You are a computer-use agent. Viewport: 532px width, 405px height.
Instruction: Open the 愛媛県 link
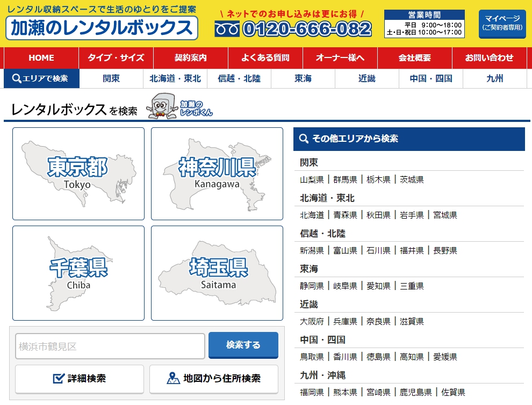pos(445,357)
